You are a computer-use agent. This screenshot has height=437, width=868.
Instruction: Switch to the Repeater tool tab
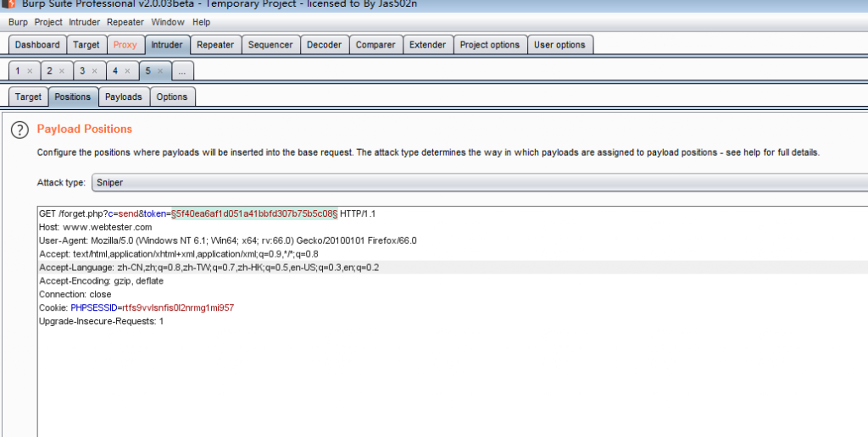215,45
